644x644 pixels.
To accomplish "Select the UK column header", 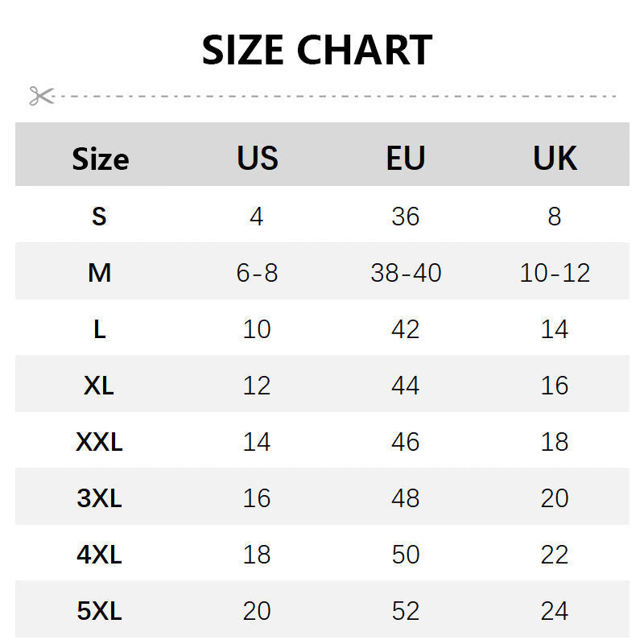I will click(x=555, y=158).
